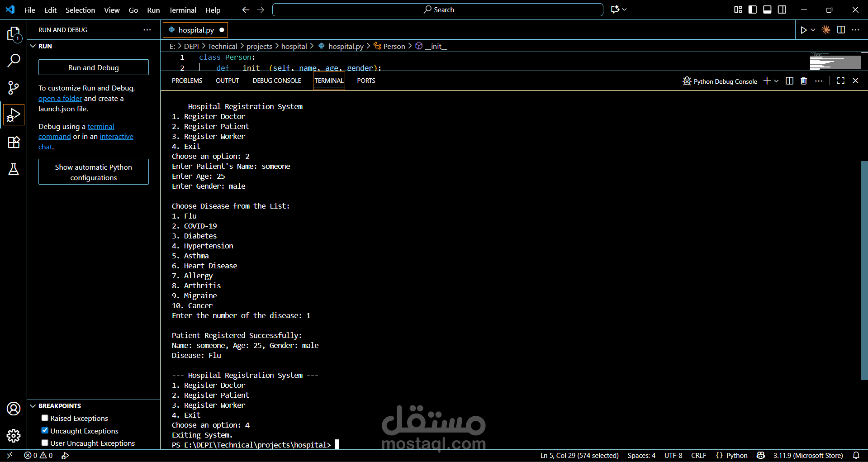
Task: Open remote window icon in status bar
Action: pos(10,456)
